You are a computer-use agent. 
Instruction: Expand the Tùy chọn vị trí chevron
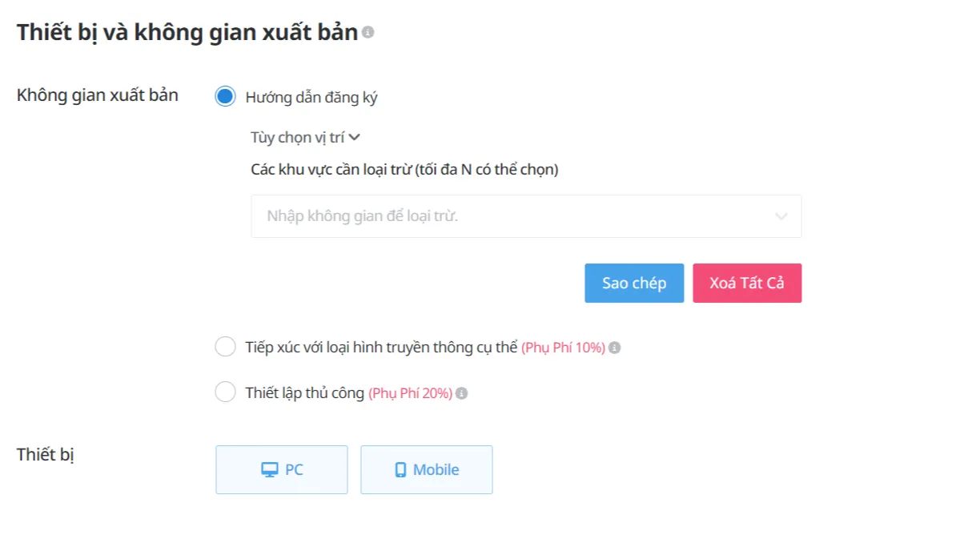[x=355, y=138]
